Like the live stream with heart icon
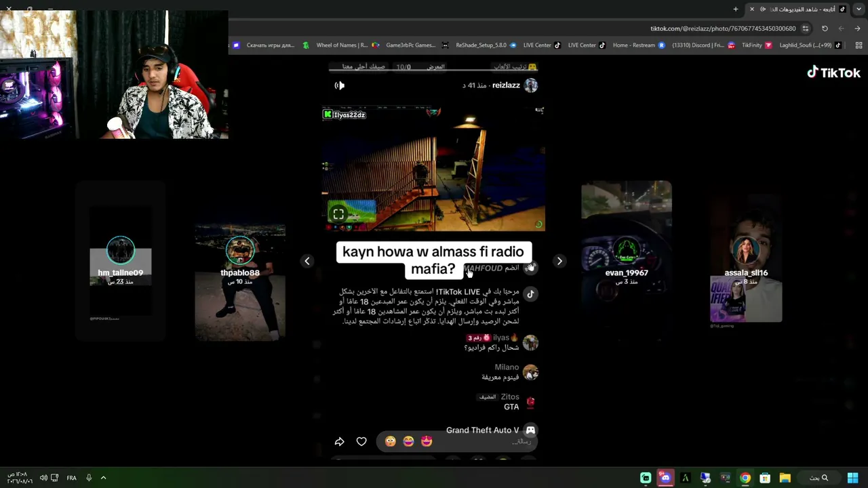Viewport: 868px width, 488px height. click(361, 442)
